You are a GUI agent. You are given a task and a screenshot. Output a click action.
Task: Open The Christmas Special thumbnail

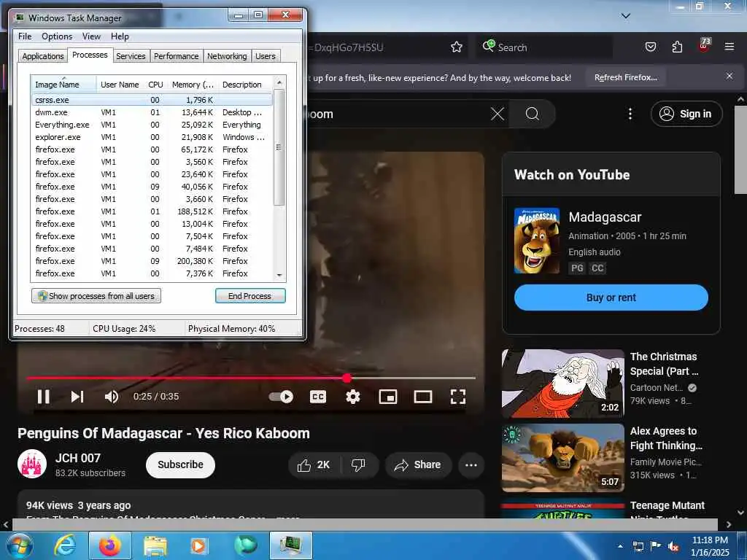(x=562, y=384)
